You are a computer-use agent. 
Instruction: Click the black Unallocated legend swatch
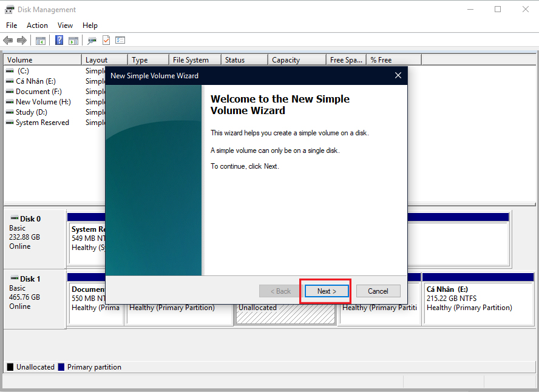pyautogui.click(x=10, y=367)
